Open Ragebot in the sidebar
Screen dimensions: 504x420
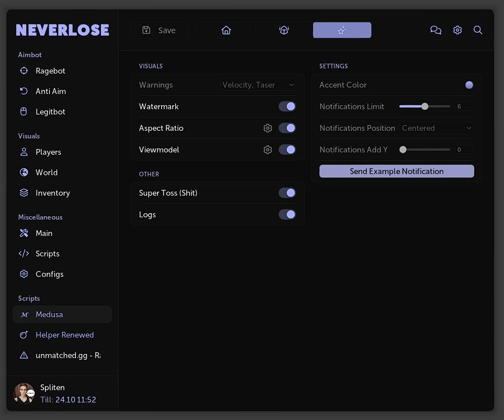click(50, 71)
